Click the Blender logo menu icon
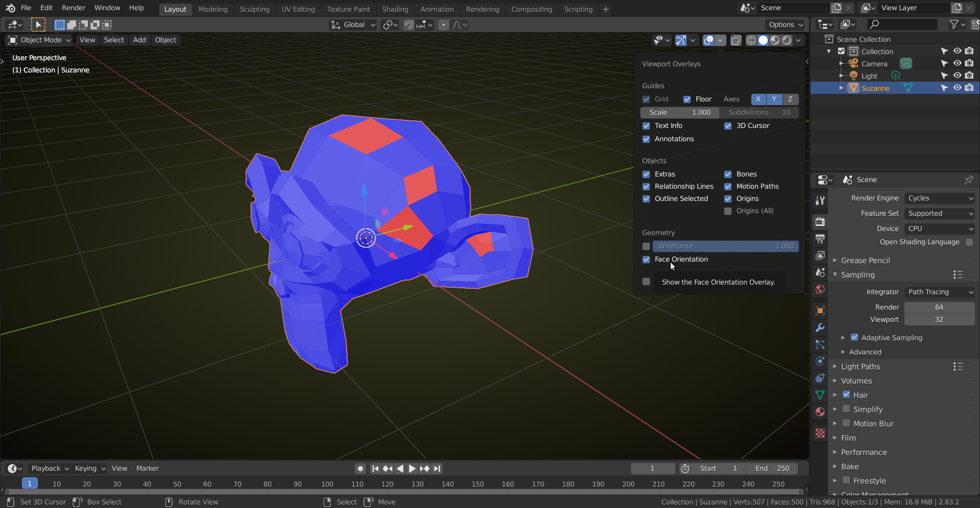 10,8
